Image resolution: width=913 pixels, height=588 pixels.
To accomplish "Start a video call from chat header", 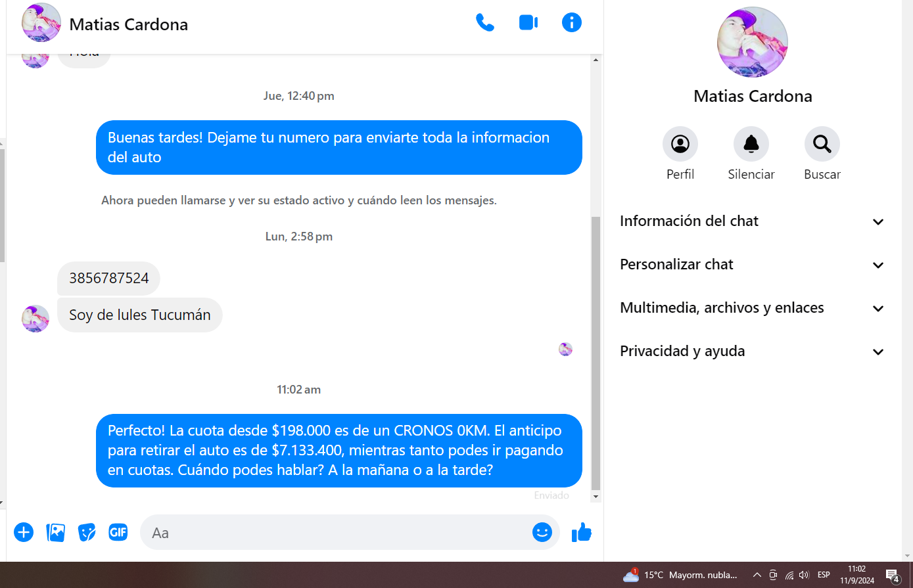I will click(528, 23).
